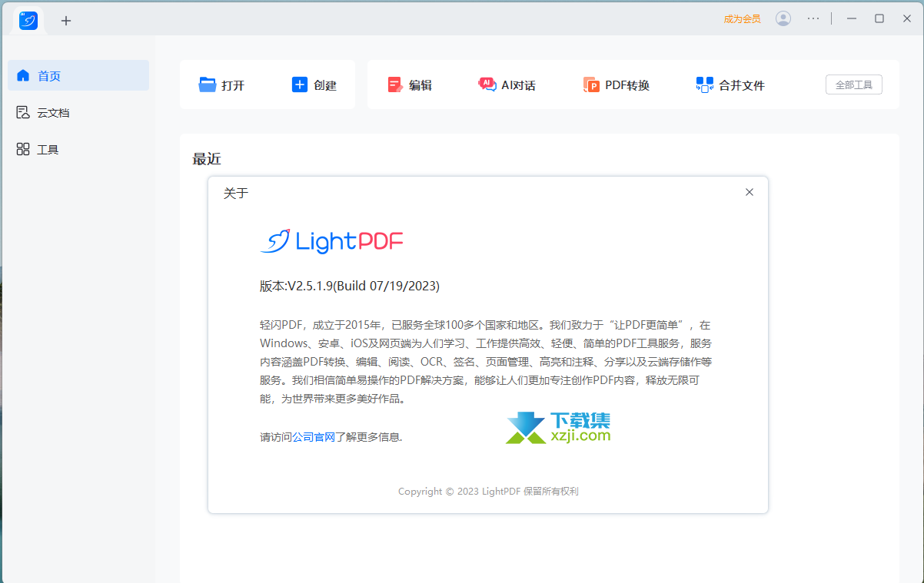Click the 公司官网 link

pos(314,437)
